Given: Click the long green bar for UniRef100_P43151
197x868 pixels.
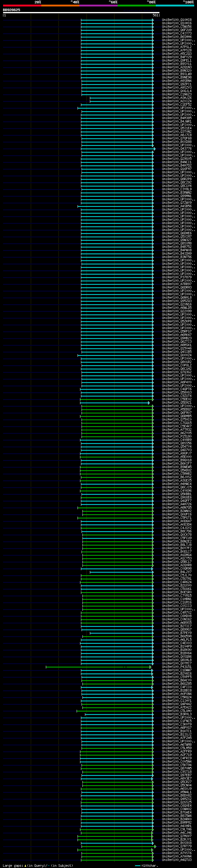Looking at the screenshot, I should click(x=99, y=667).
